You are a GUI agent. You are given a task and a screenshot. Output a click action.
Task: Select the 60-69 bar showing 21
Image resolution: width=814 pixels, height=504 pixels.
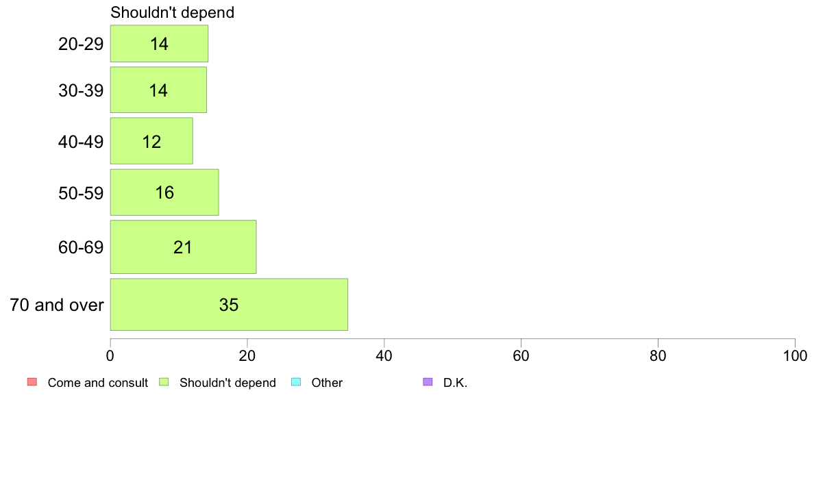pos(183,247)
